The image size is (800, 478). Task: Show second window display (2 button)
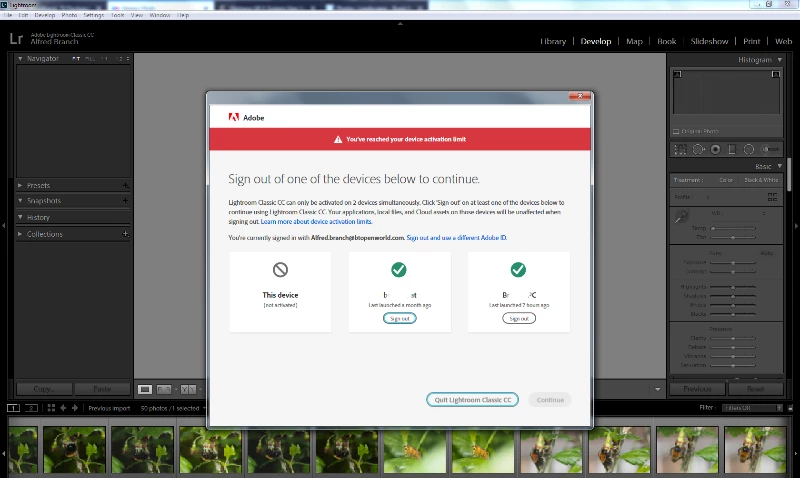[32, 408]
